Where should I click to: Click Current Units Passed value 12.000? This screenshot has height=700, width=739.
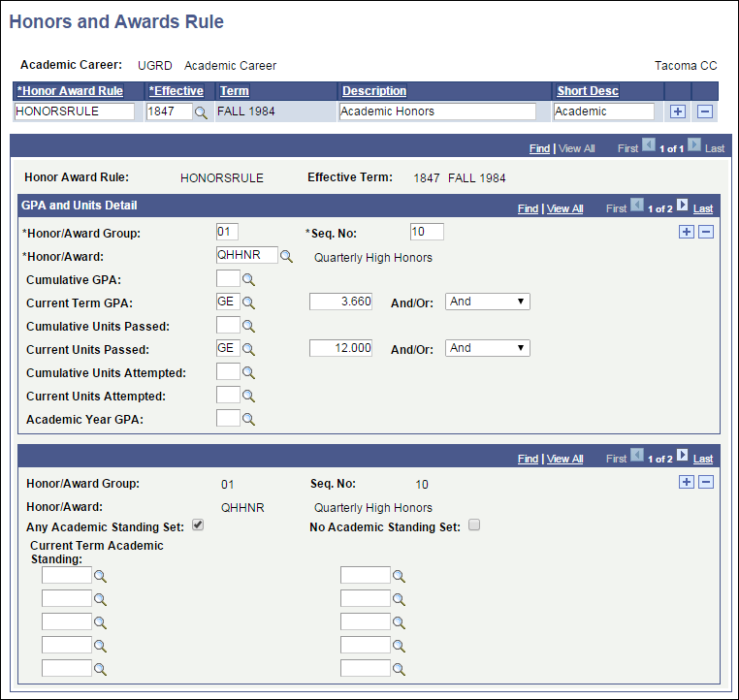click(340, 348)
